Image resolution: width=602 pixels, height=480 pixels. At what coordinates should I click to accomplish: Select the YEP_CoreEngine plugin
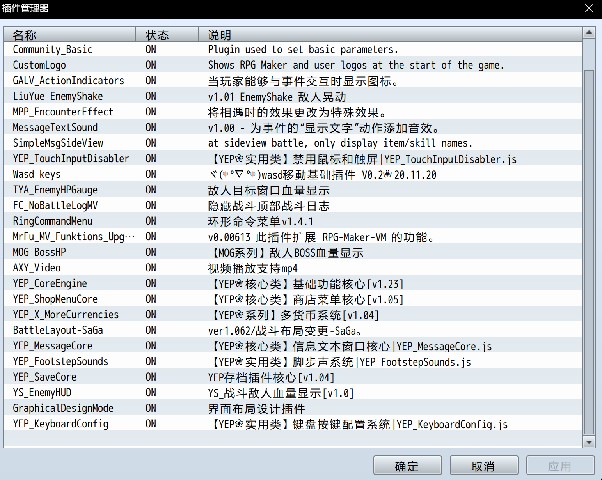293,283
